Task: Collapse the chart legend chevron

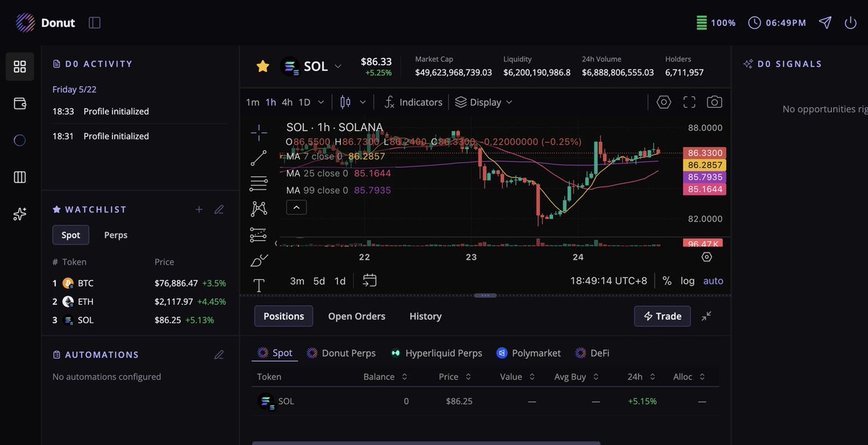Action: (x=297, y=208)
